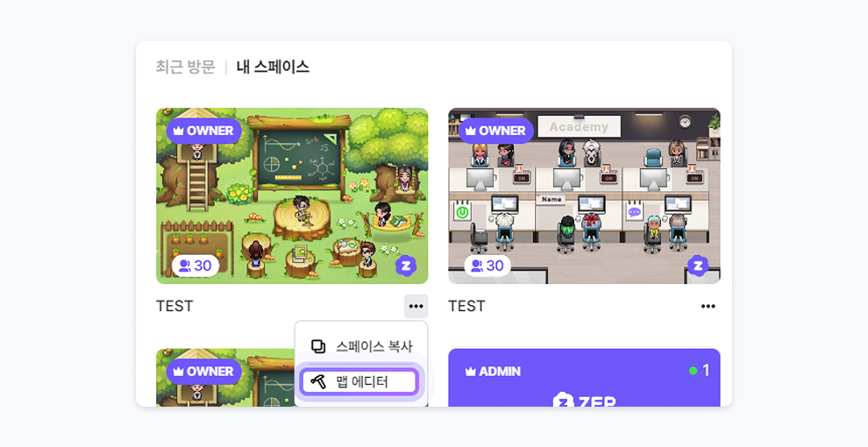Select the 내 스페이스 tab

click(x=273, y=67)
